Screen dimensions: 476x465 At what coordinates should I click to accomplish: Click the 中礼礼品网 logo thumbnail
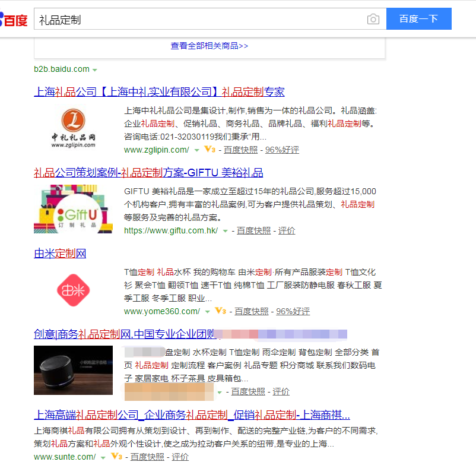[x=73, y=128]
